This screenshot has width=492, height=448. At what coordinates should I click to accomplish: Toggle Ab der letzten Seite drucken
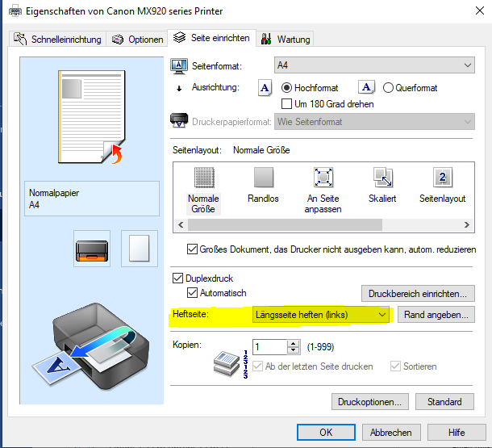click(x=257, y=366)
